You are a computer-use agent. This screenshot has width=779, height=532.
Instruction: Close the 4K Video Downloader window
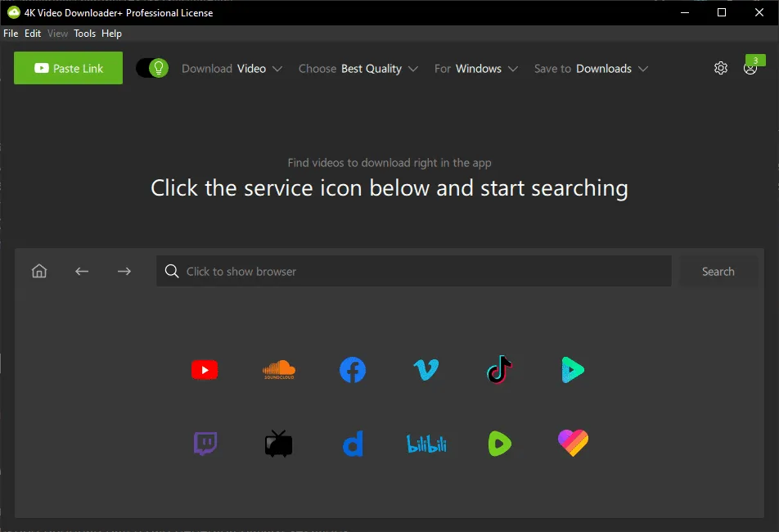point(759,12)
